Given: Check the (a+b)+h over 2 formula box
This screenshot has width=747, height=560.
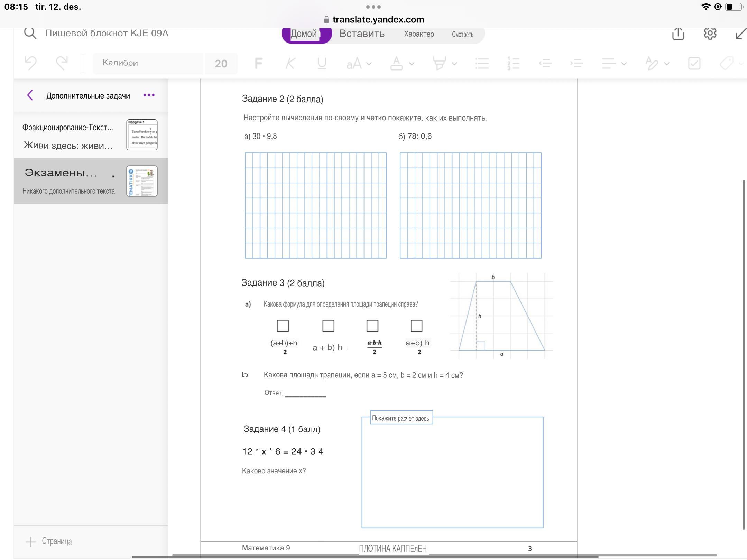Looking at the screenshot, I should pos(283,326).
